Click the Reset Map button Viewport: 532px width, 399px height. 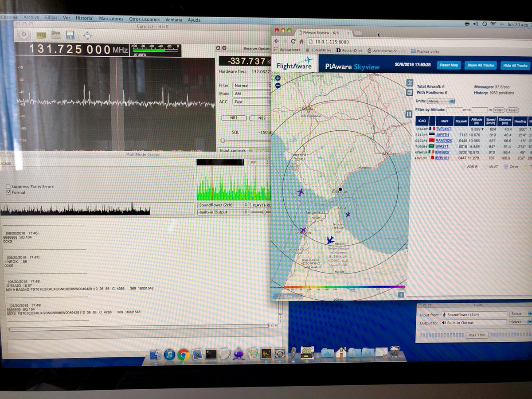(x=448, y=65)
